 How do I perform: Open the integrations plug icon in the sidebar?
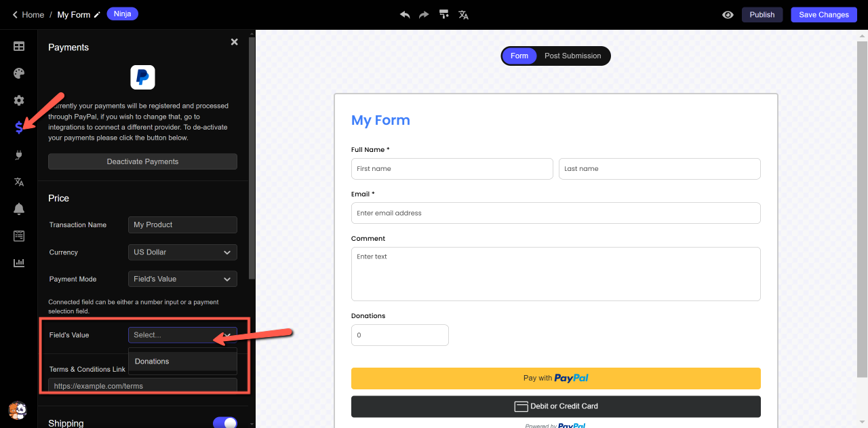pyautogui.click(x=19, y=155)
